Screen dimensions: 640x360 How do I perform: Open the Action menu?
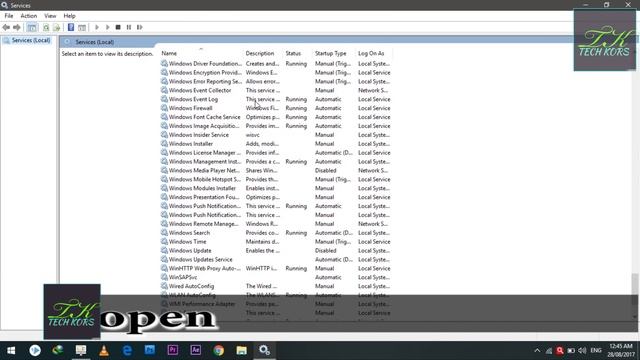[x=29, y=16]
